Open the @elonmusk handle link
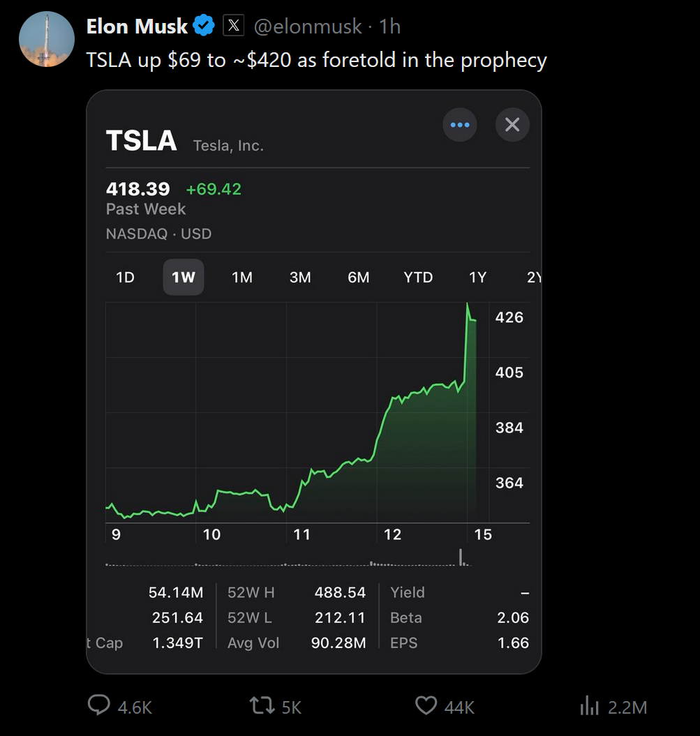 307,27
